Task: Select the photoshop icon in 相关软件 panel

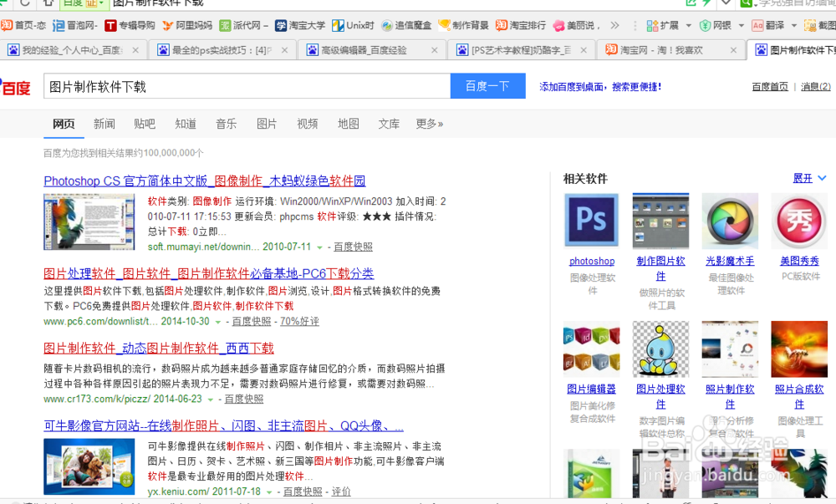Action: (591, 220)
